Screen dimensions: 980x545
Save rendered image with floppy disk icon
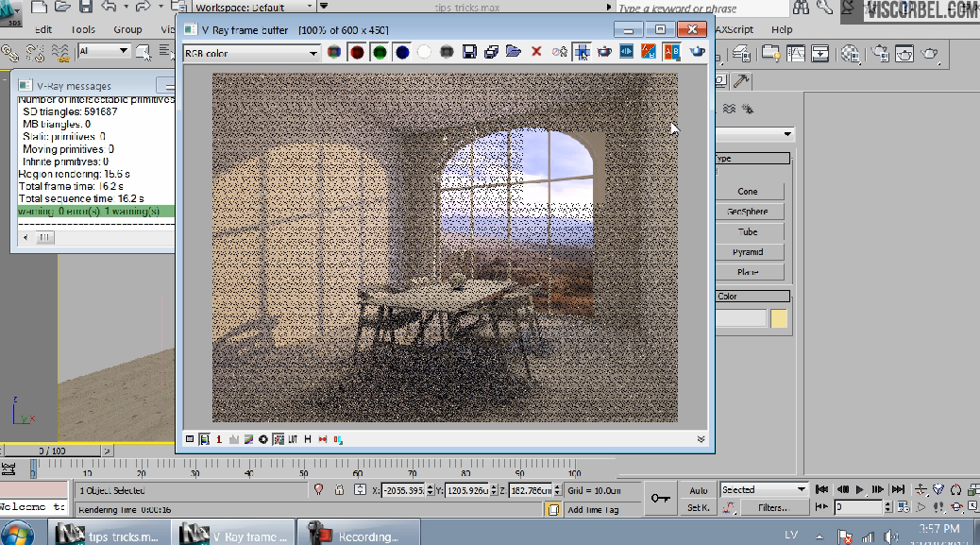(469, 53)
